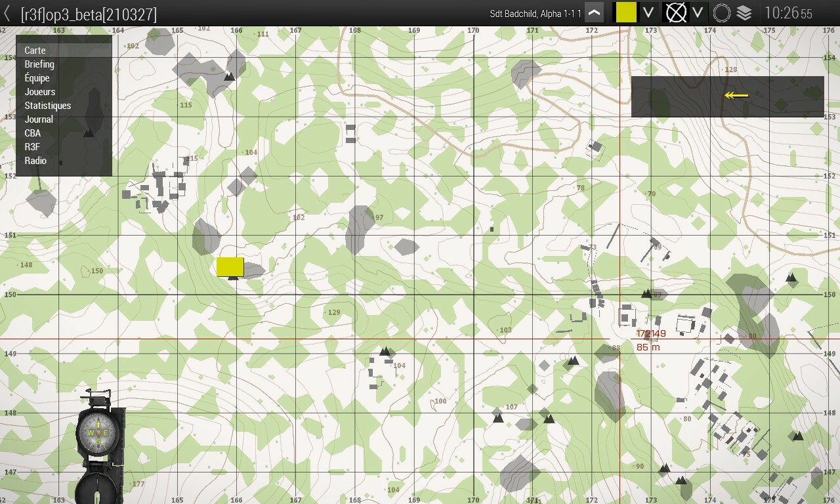Viewport: 840px width, 504px height.
Task: Click the red grid coordinate readout 172149
Action: click(x=651, y=334)
